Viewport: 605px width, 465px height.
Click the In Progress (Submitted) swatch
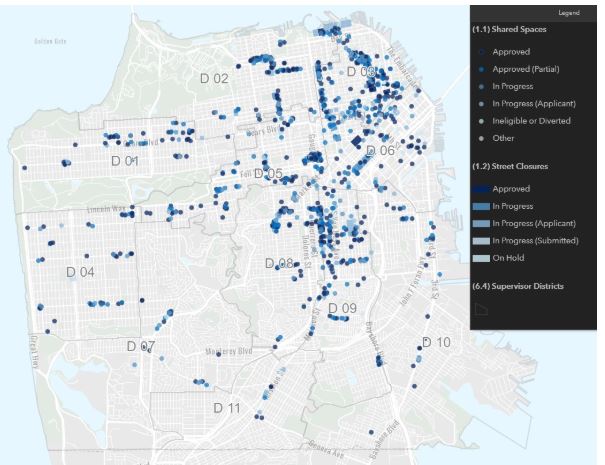click(481, 241)
